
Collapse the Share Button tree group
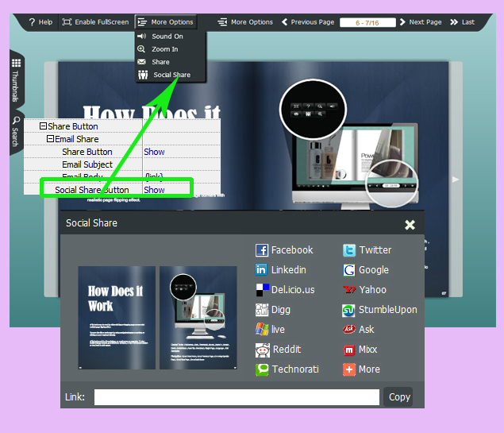pos(43,126)
